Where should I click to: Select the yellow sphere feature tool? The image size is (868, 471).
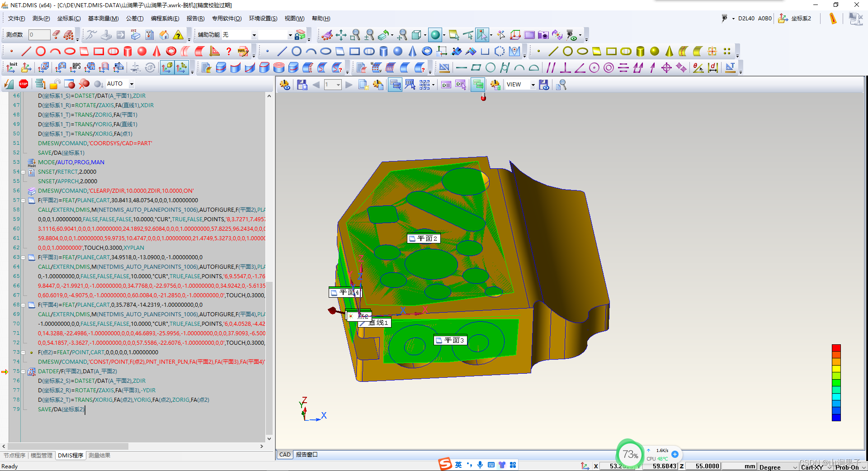[x=655, y=51]
